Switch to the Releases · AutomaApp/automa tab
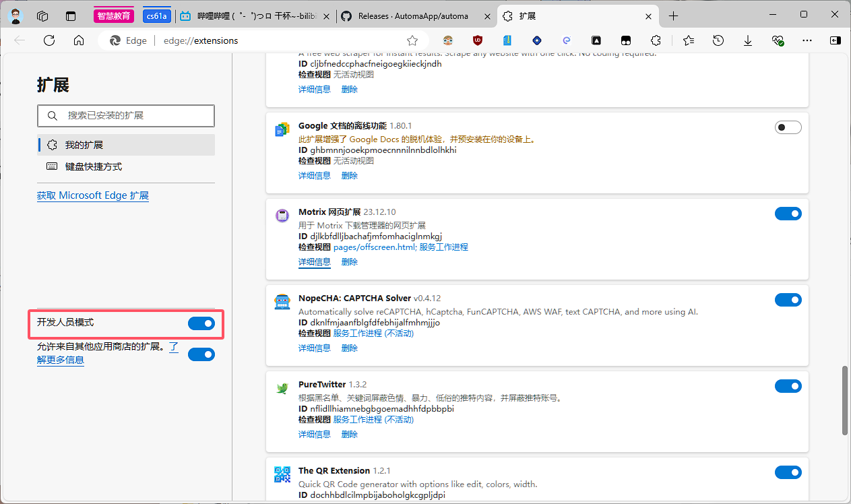 (416, 16)
